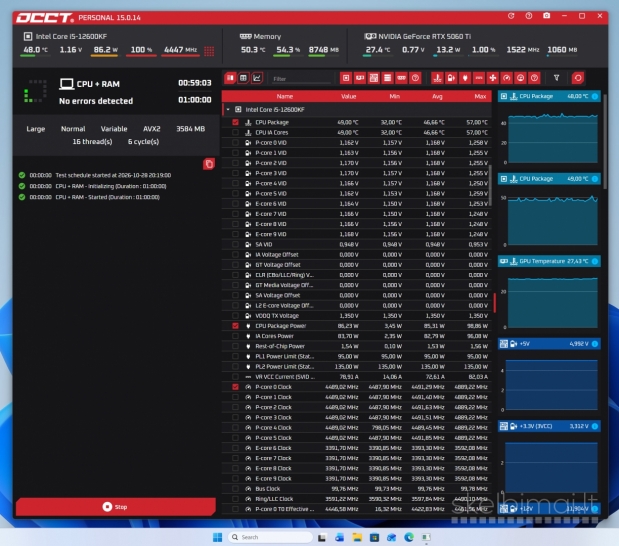Sort by the Avg column header

coord(437,96)
